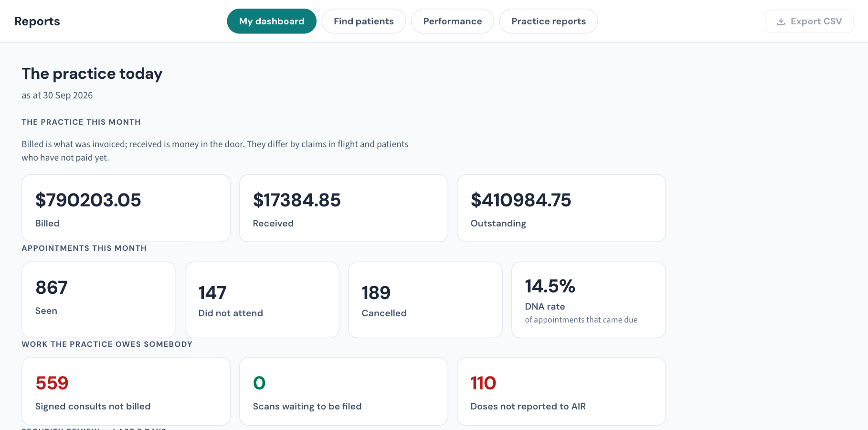Open the 559 Signed consults not billed card
Image resolution: width=868 pixels, height=430 pixels.
[x=126, y=391]
